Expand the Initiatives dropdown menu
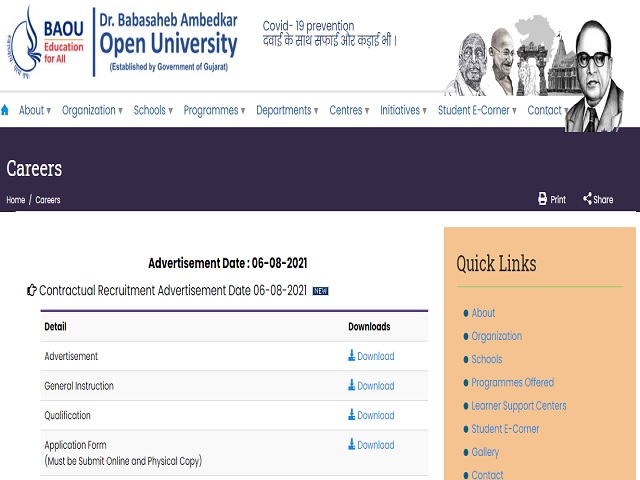Viewport: 640px width, 480px height. pyautogui.click(x=403, y=110)
